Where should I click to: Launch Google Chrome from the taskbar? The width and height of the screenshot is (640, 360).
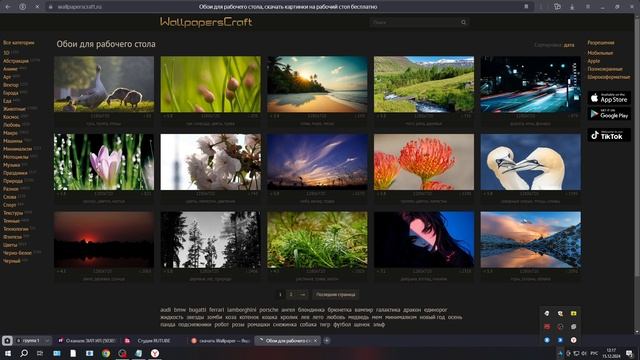tap(106, 353)
